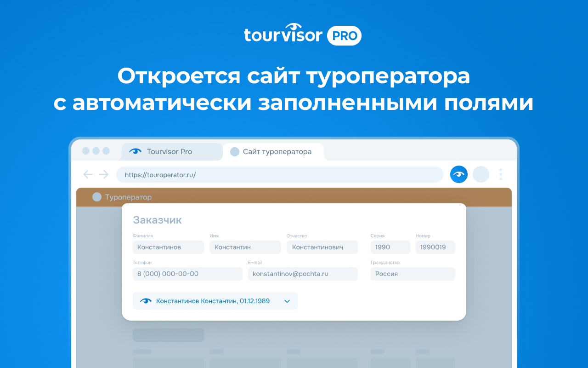Switch to the Сайт туроператора tab
This screenshot has width=588, height=368.
(x=273, y=151)
